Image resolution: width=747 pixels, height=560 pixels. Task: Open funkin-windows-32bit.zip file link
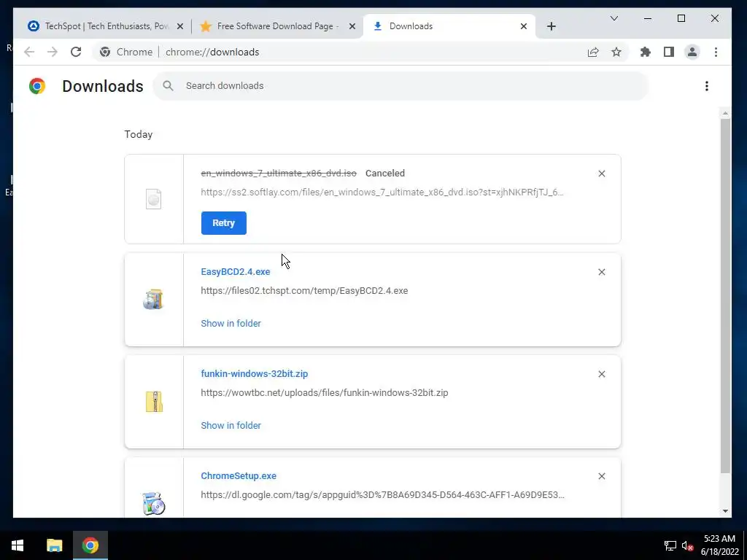[255, 374]
